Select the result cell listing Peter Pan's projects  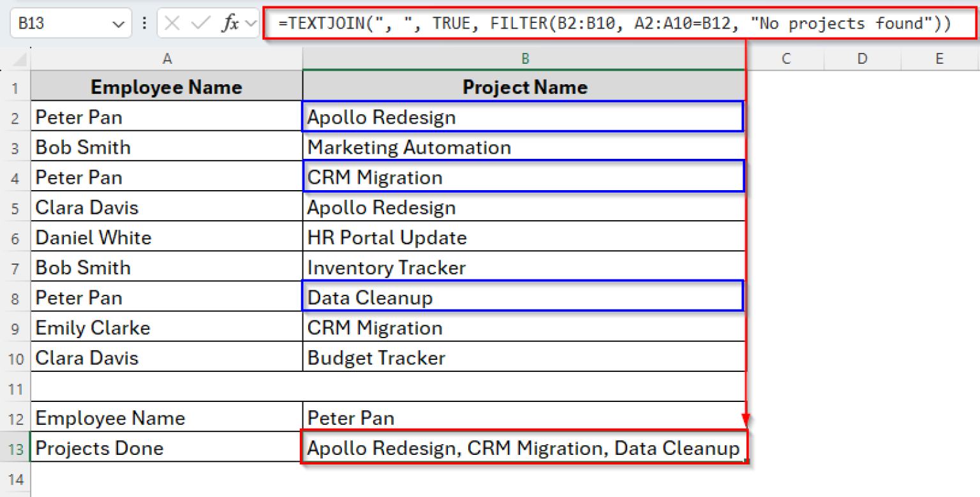[524, 448]
